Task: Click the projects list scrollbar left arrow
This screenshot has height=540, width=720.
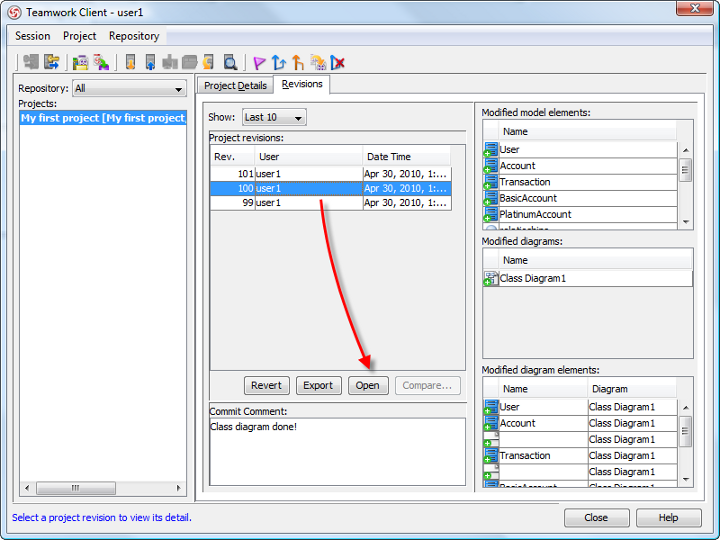Action: pyautogui.click(x=27, y=488)
